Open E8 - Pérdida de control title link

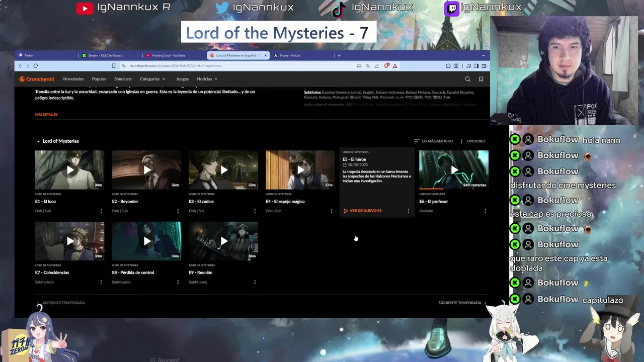[133, 273]
